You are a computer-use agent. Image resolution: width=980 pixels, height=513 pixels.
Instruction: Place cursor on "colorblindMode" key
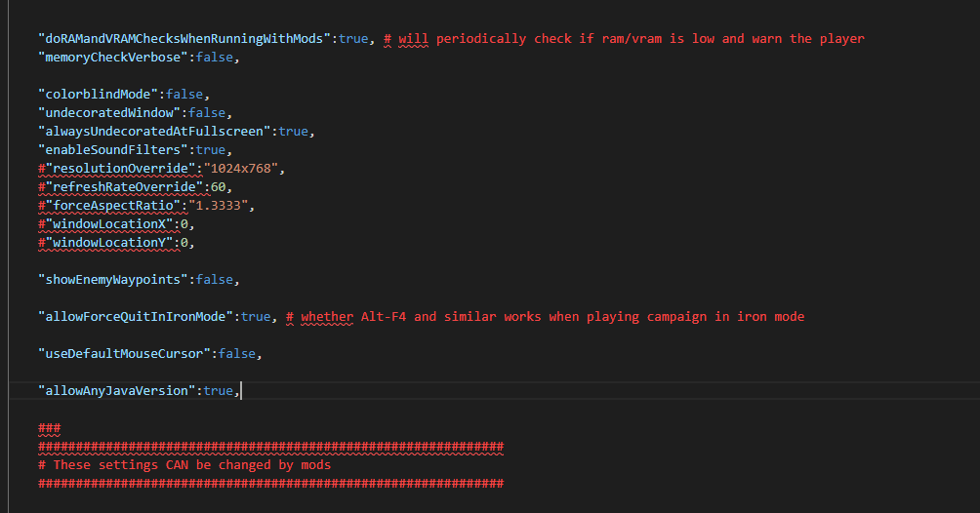[x=98, y=95]
